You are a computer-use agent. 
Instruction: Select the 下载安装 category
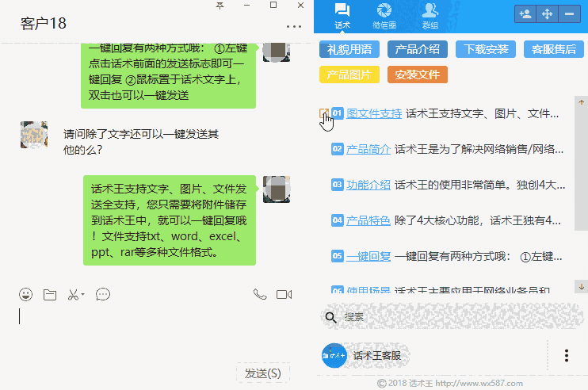click(x=486, y=49)
